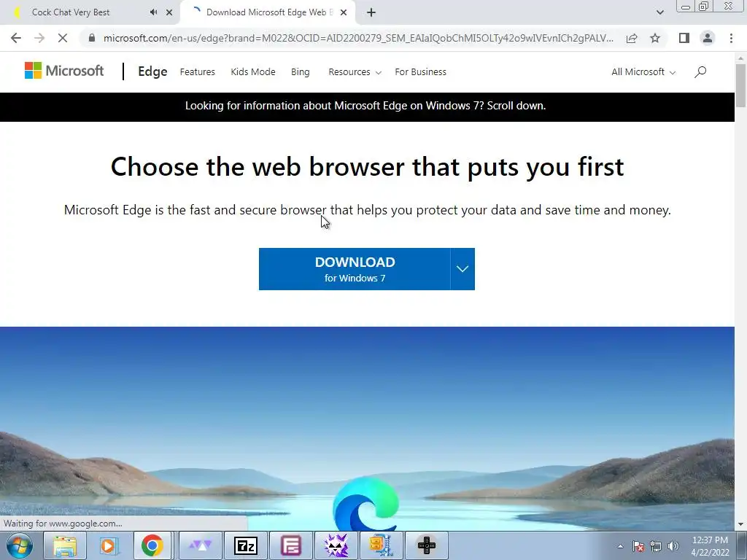Viewport: 747px width, 560px height.
Task: Expand the Resources dropdown menu
Action: pyautogui.click(x=355, y=72)
